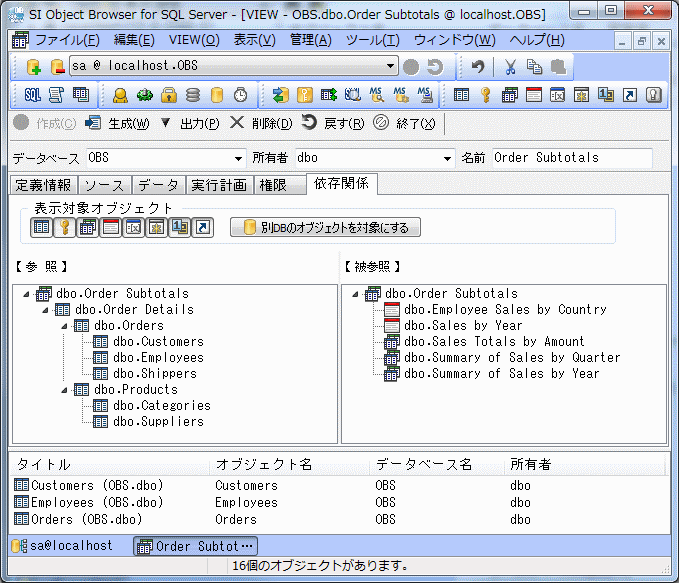Open the データベース OBS dropdown
Screen dimensions: 679x583
(x=238, y=158)
